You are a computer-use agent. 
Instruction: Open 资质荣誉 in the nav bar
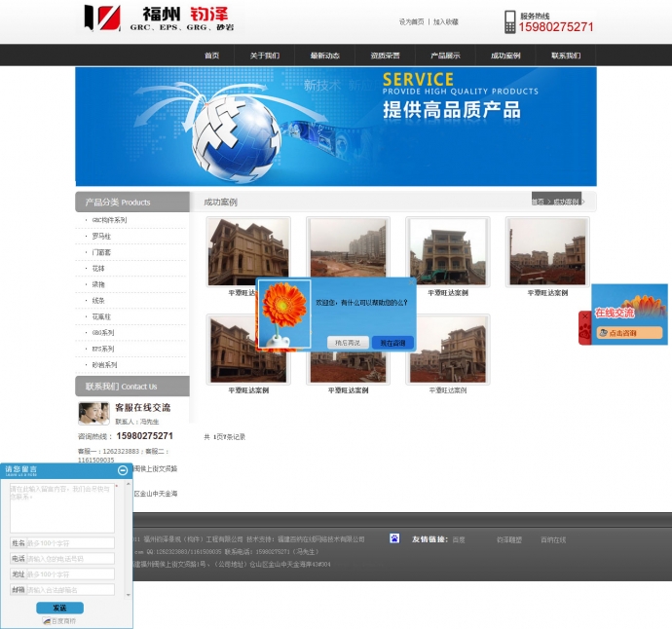(385, 55)
